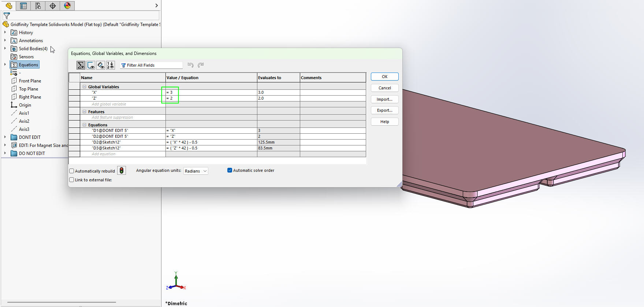Toggle Automatically rebuild checkbox
The width and height of the screenshot is (644, 307).
(x=72, y=171)
